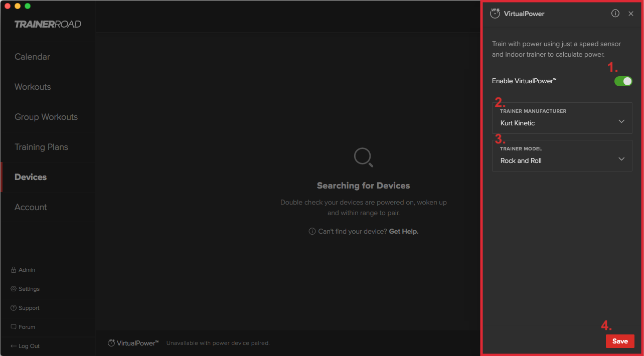The width and height of the screenshot is (644, 356).
Task: Click the VirtualPower icon in bottom status bar
Action: click(111, 343)
